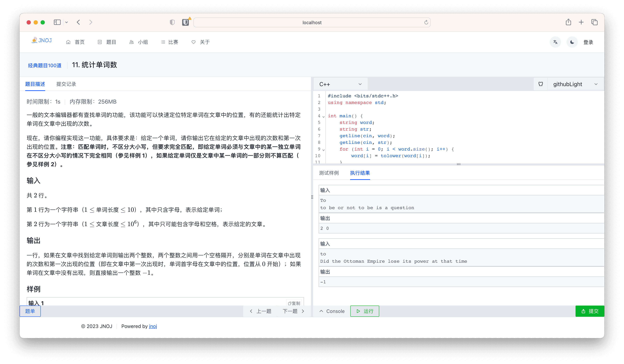624x364 pixels.
Task: Open the 首页 home nav item
Action: (x=75, y=42)
